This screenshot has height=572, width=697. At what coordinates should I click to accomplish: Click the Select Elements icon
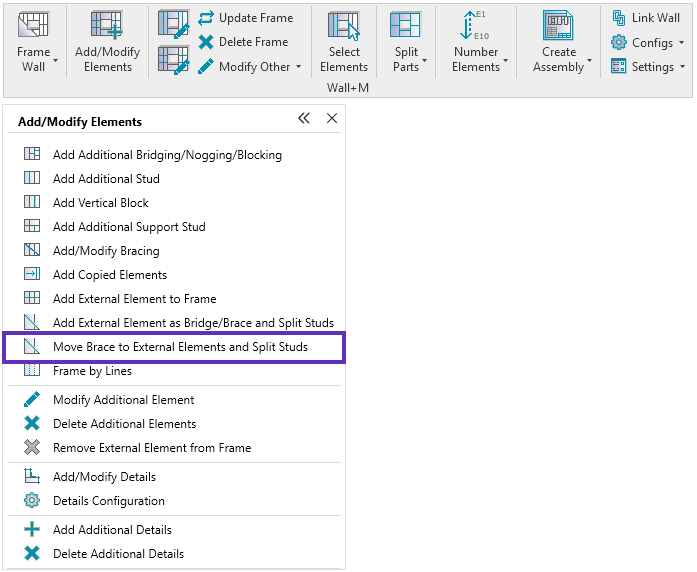[344, 27]
